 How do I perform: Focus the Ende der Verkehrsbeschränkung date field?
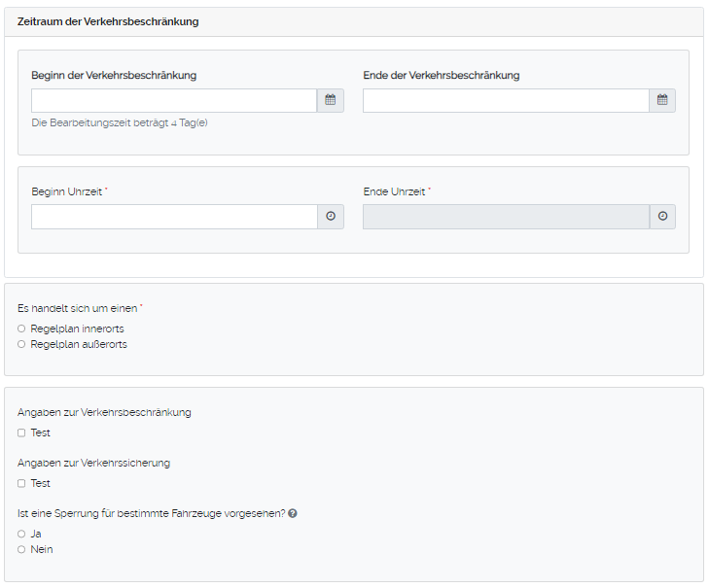click(x=506, y=100)
